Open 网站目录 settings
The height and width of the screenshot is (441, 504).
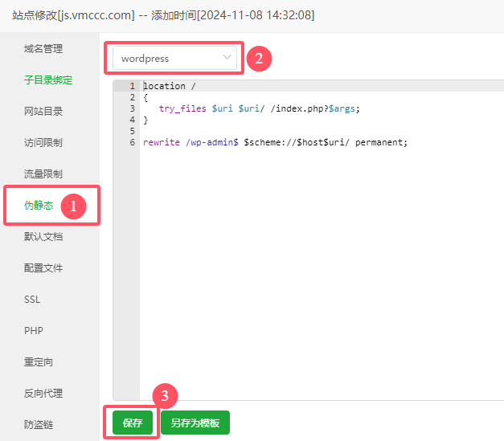coord(43,112)
